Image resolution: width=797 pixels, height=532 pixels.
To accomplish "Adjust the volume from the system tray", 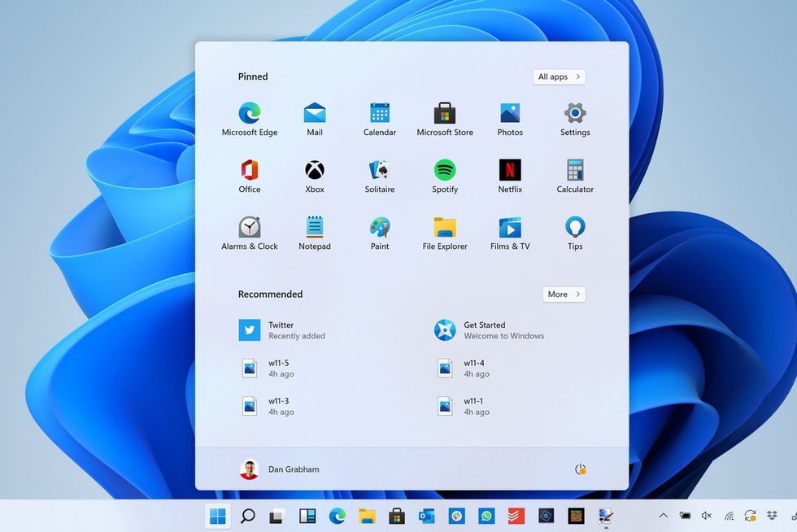I will [707, 516].
